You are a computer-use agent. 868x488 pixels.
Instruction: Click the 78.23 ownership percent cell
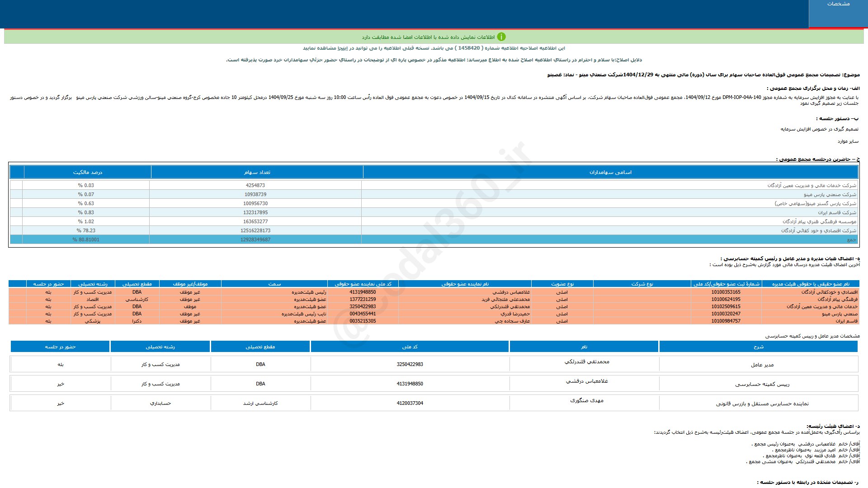point(86,230)
